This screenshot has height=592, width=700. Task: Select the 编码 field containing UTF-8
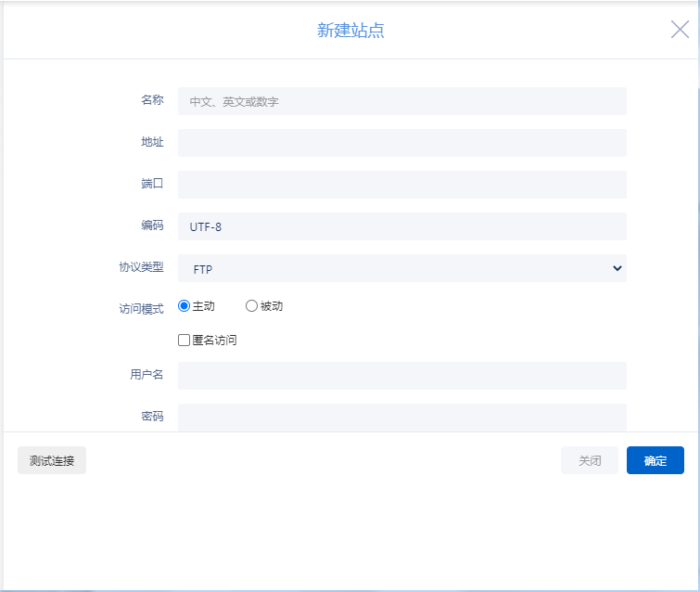click(401, 226)
